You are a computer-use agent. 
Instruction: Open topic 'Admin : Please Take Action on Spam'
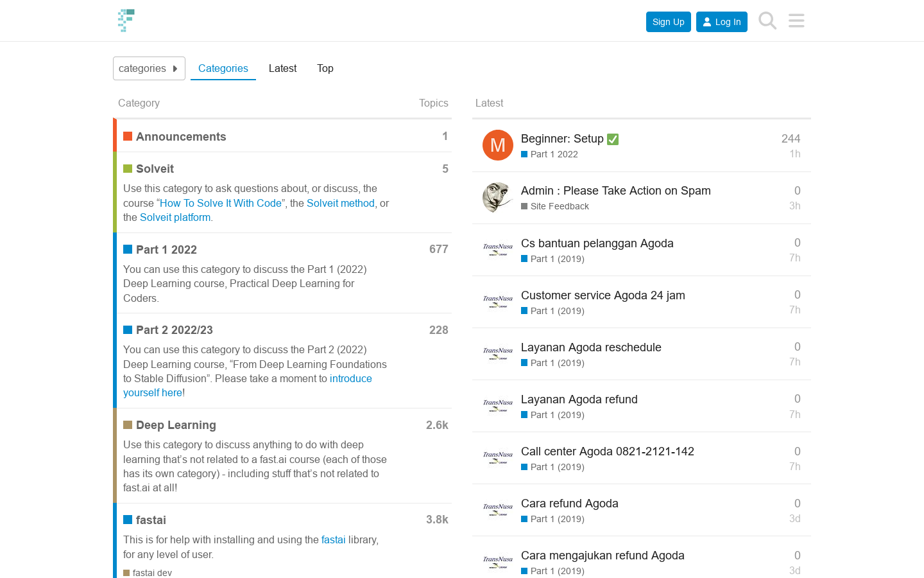click(616, 191)
